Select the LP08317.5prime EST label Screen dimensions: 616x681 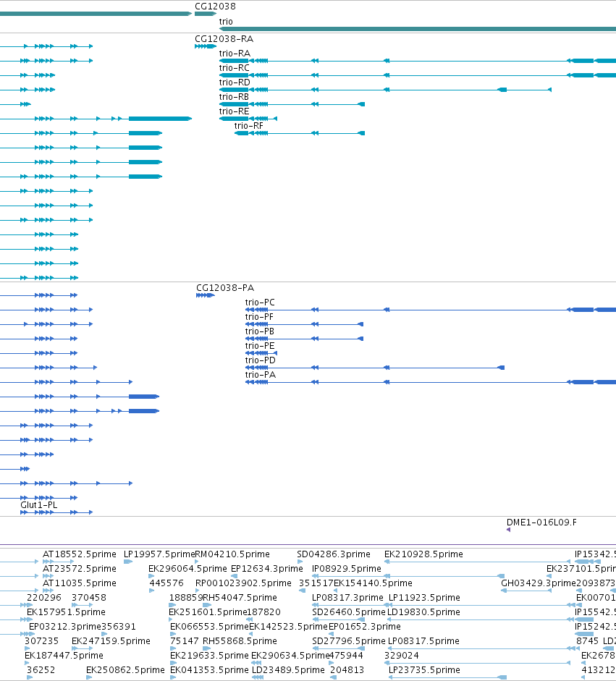[x=423, y=641]
